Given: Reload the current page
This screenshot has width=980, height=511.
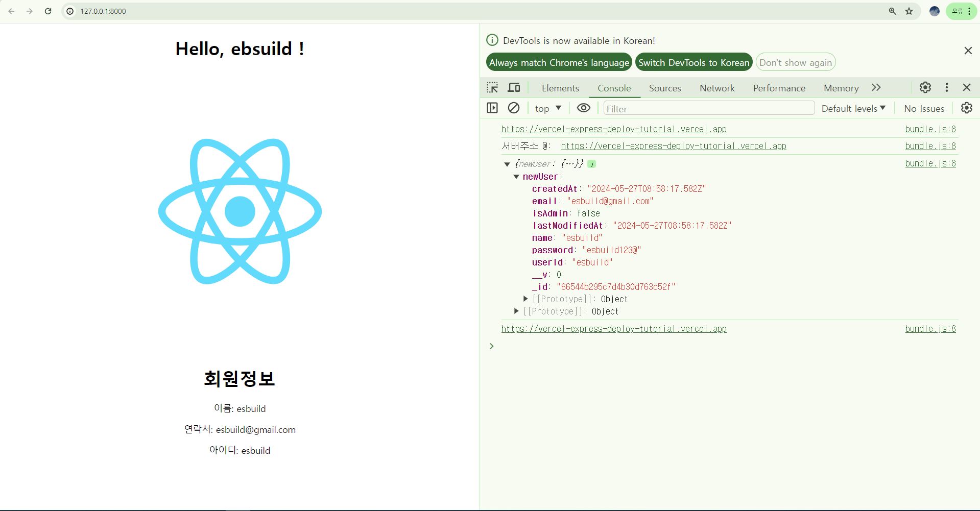Looking at the screenshot, I should pos(48,11).
